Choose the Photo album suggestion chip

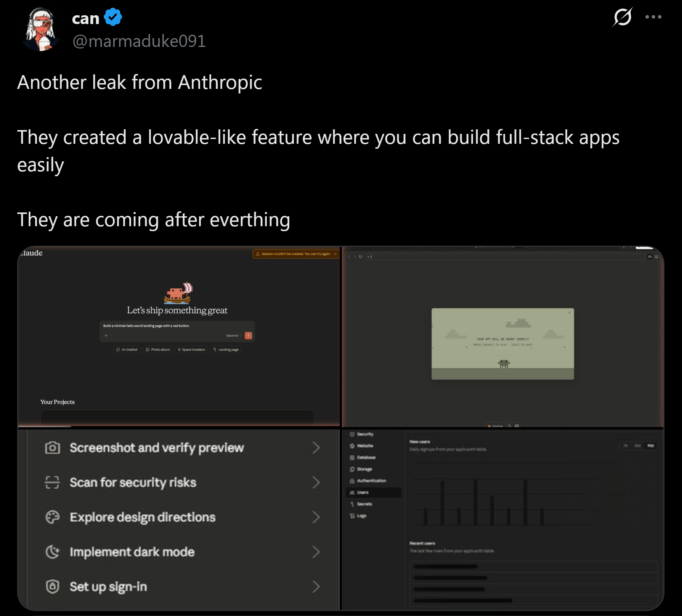tap(158, 349)
